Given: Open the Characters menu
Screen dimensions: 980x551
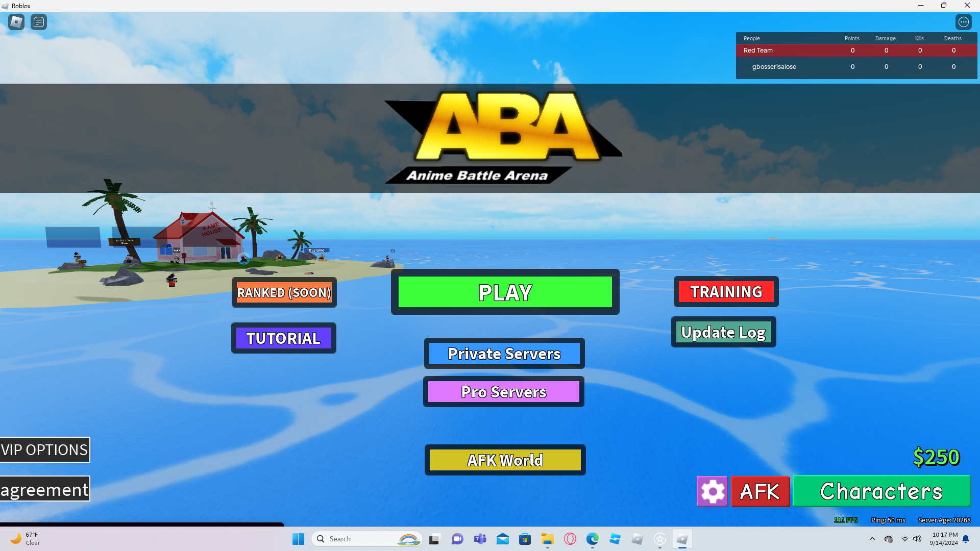Looking at the screenshot, I should 881,491.
